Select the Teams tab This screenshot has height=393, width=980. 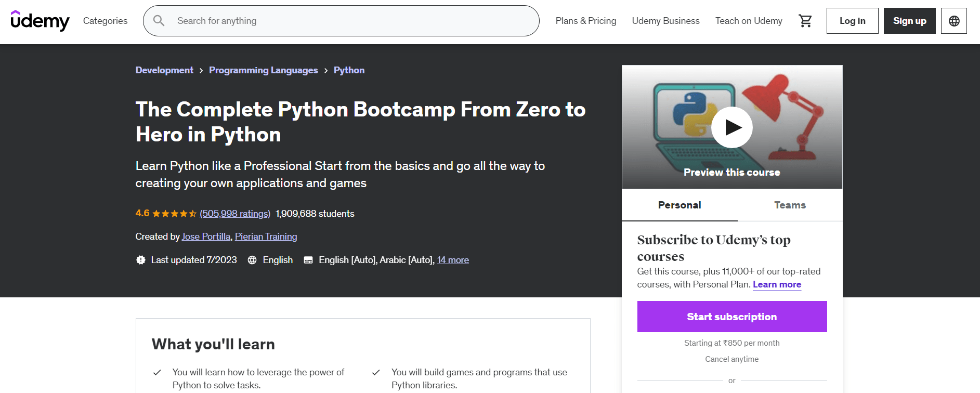click(x=790, y=205)
